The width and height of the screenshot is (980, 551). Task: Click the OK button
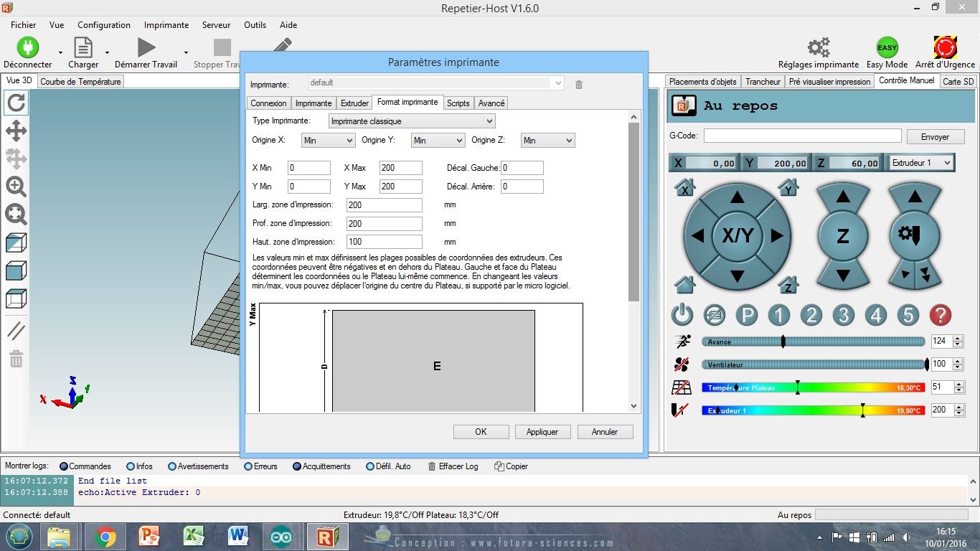pyautogui.click(x=481, y=432)
